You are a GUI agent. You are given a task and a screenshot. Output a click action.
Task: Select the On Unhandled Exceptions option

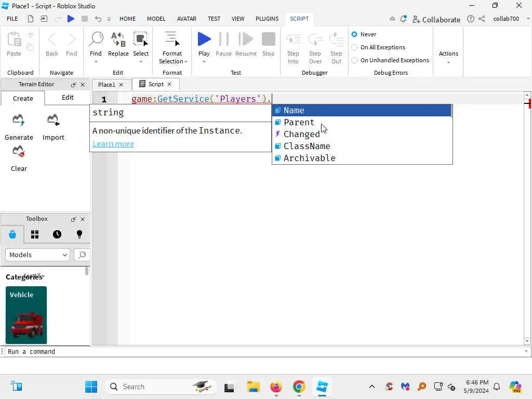390,60
